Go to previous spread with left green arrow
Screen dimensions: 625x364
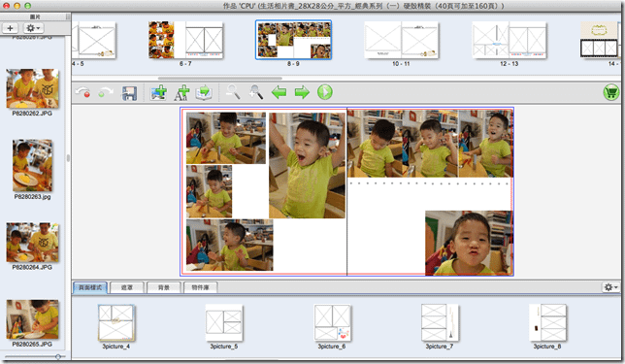[279, 92]
